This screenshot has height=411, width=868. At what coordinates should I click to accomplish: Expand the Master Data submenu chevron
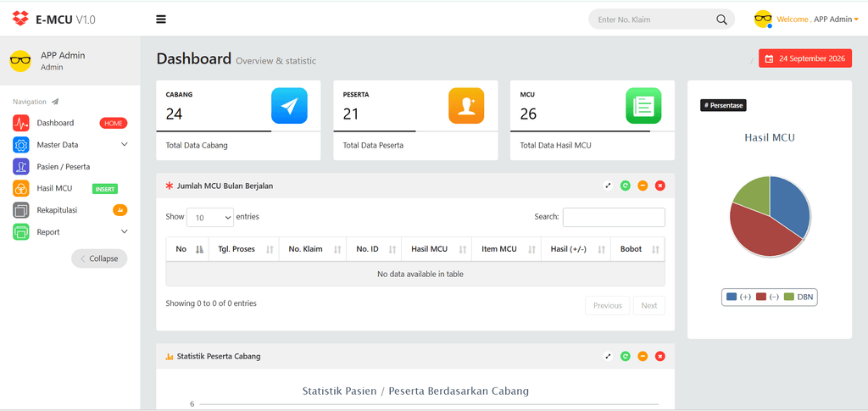124,144
